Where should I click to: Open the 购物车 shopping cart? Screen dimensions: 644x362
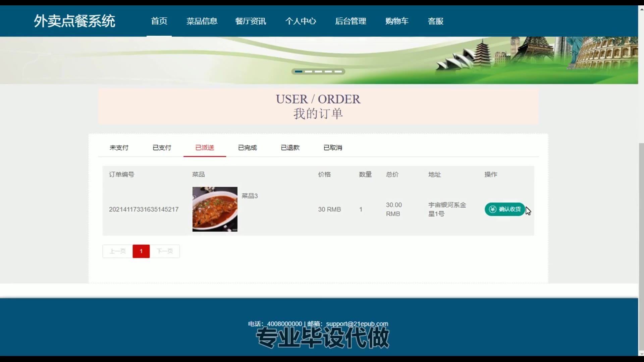[397, 21]
